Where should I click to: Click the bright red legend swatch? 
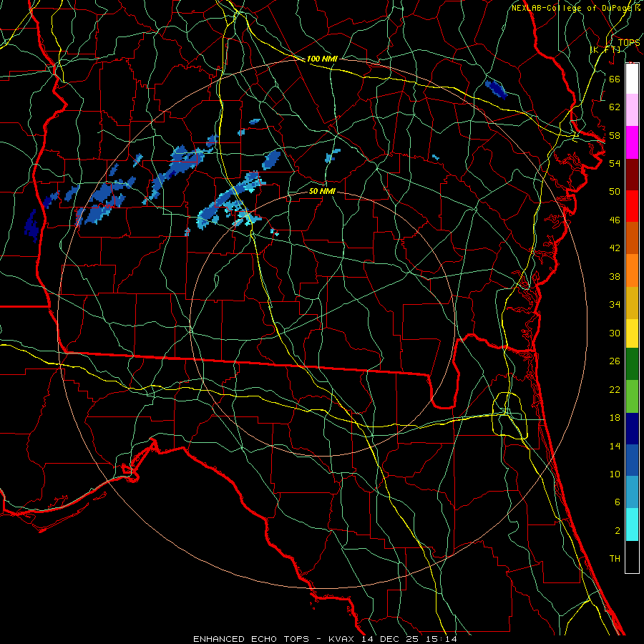632,206
